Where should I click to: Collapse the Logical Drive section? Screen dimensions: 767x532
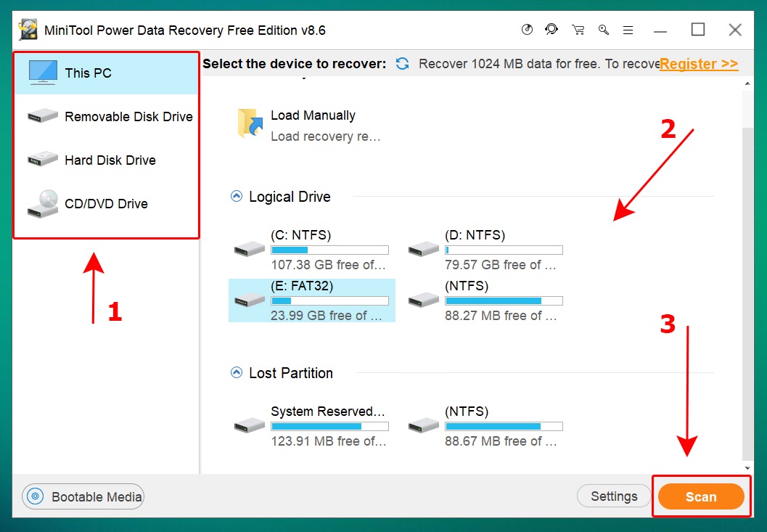(237, 196)
